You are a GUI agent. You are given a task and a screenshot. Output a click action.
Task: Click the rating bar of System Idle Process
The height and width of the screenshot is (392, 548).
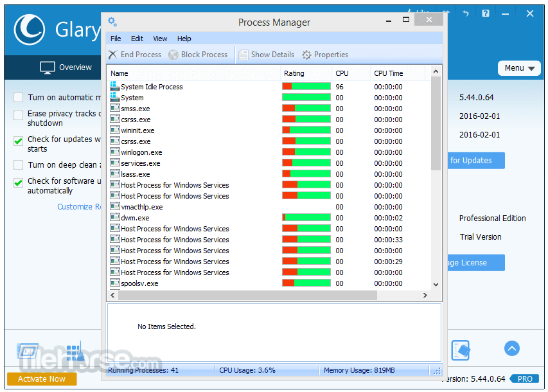pyautogui.click(x=306, y=86)
